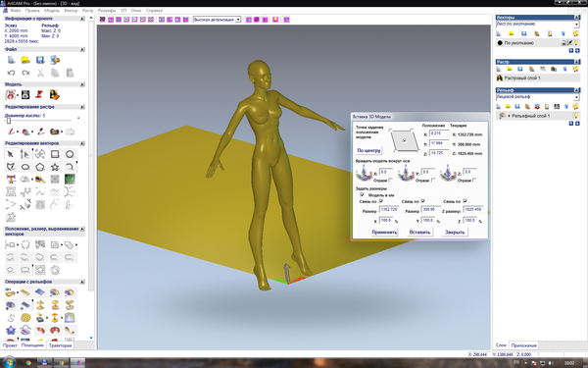Collapse the Операции с рельефом section

click(x=82, y=282)
